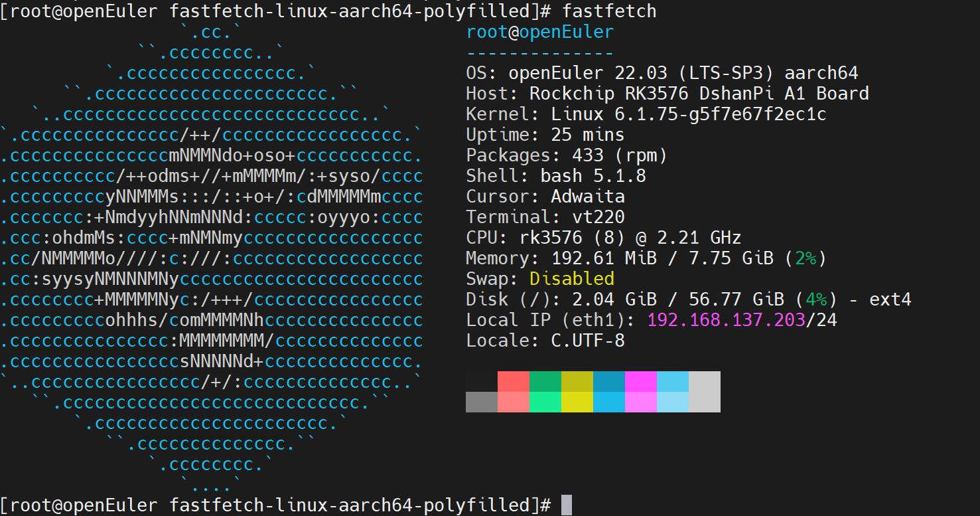Select the bright mint green color swatch

pos(545,402)
